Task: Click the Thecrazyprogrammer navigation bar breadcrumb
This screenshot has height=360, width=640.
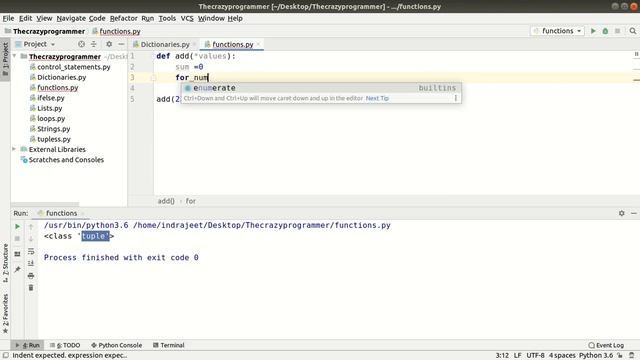Action: point(45,31)
